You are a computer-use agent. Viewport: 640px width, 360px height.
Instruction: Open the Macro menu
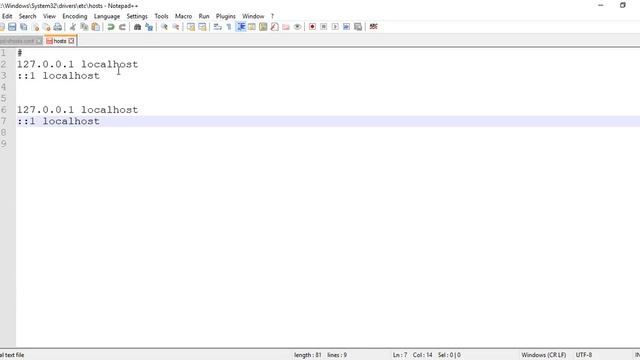183,16
